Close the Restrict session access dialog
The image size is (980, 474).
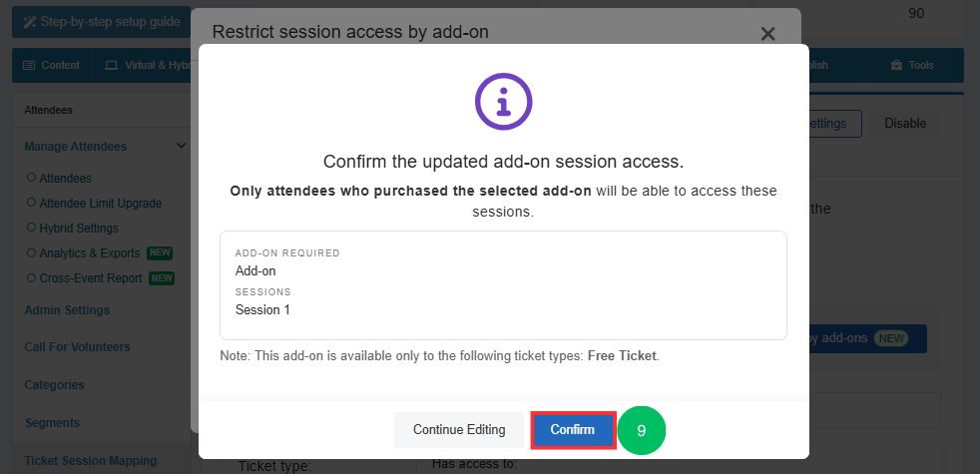click(767, 34)
